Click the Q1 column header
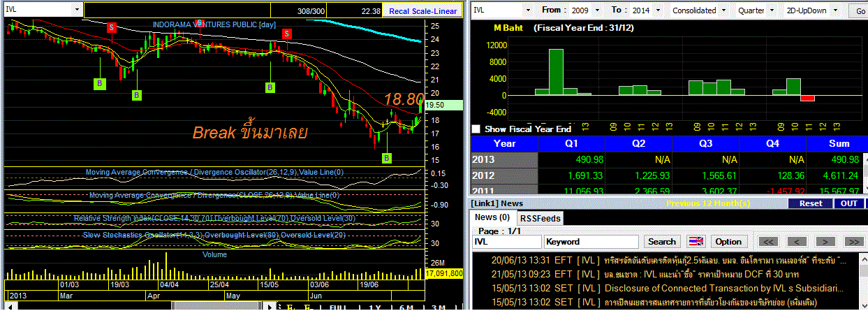This screenshot has width=868, height=311. pos(572,143)
